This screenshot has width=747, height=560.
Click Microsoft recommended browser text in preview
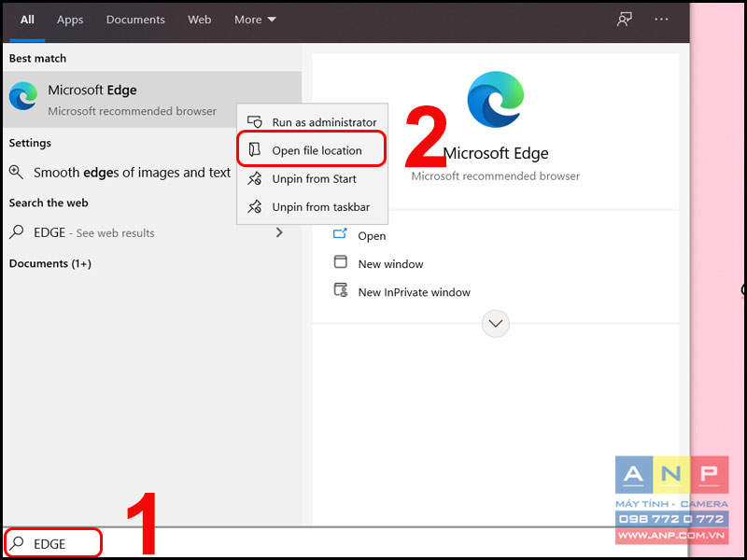[x=496, y=176]
